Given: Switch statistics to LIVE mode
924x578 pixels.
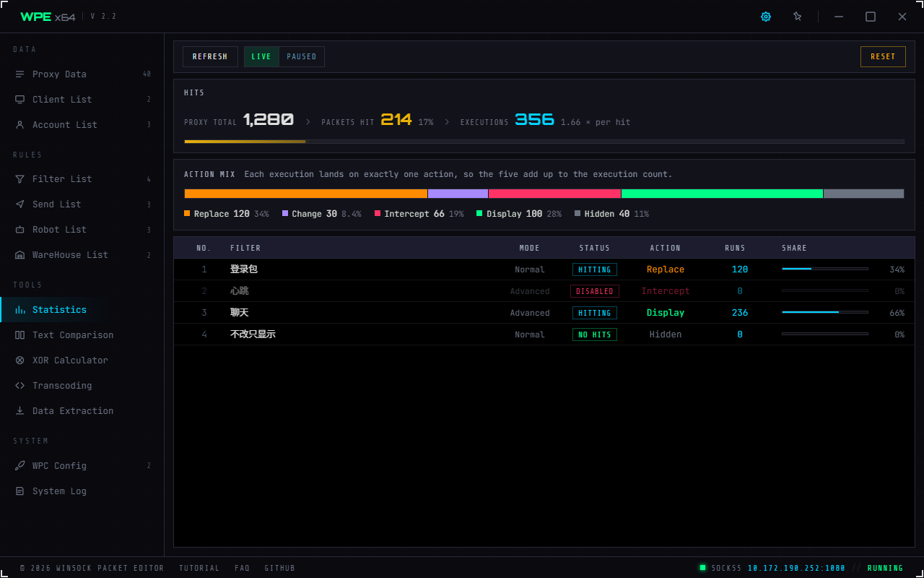Looking at the screenshot, I should pos(261,56).
